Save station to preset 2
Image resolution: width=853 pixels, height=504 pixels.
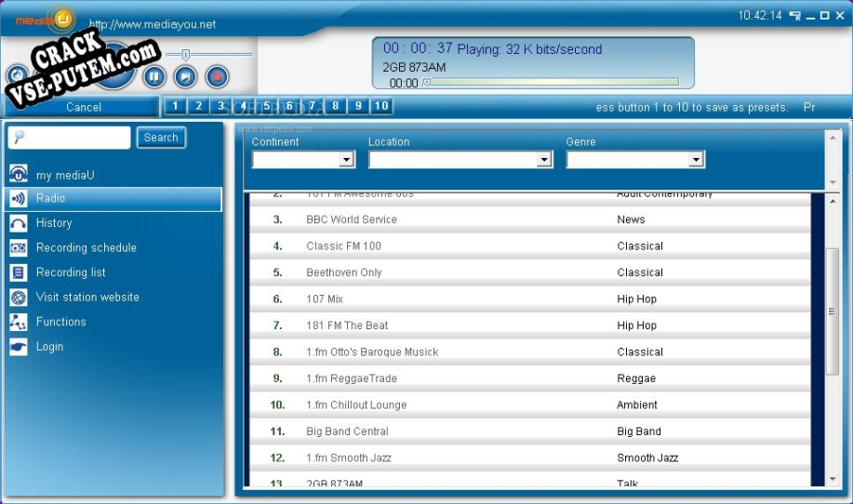tap(198, 106)
